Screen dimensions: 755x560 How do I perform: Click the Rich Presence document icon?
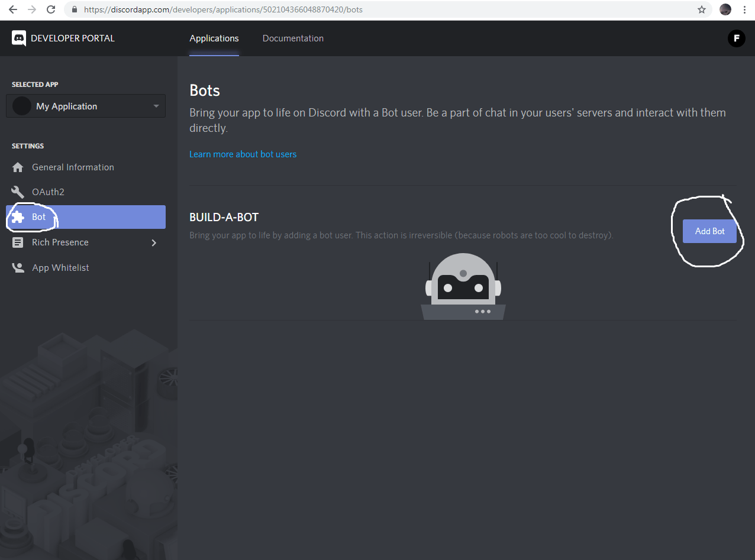pyautogui.click(x=18, y=242)
